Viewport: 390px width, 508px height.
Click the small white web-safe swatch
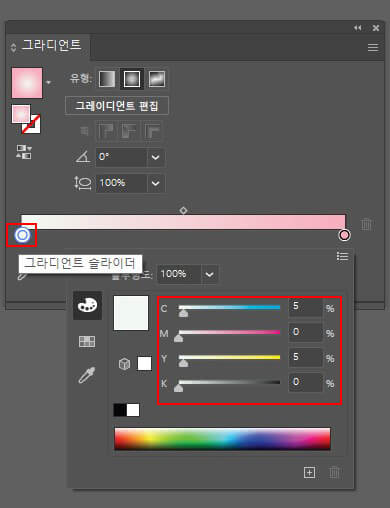[144, 364]
